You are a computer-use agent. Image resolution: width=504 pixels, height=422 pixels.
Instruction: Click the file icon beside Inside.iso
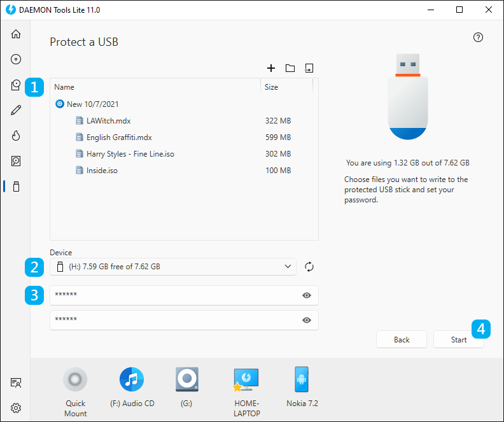[79, 171]
